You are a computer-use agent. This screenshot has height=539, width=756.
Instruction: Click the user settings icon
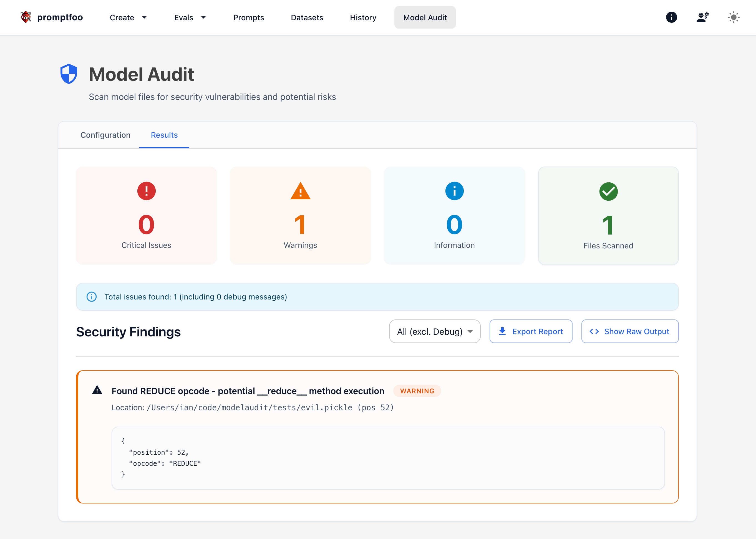pyautogui.click(x=702, y=17)
